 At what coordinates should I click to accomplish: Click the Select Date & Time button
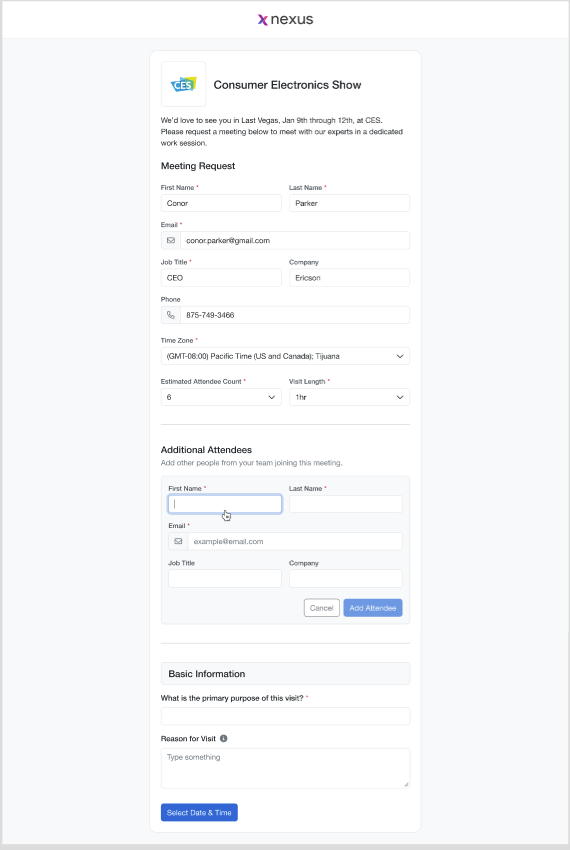[199, 813]
